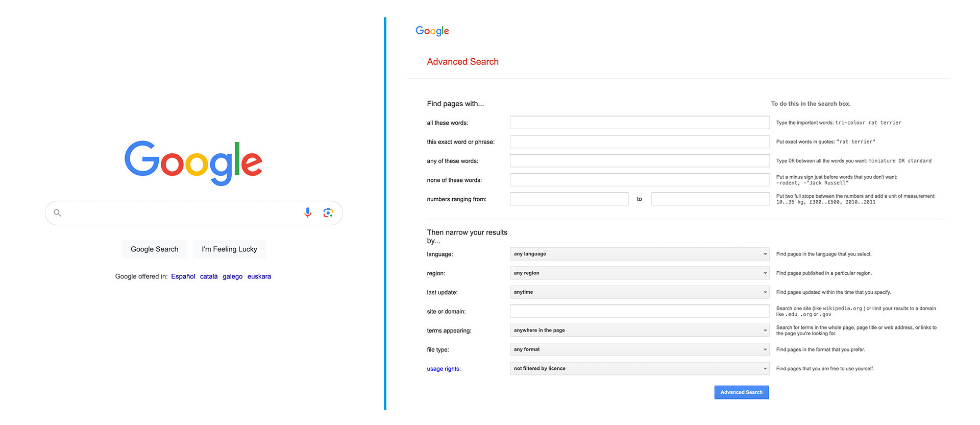This screenshot has width=980, height=425.
Task: Switch Google to galego
Action: tap(233, 276)
